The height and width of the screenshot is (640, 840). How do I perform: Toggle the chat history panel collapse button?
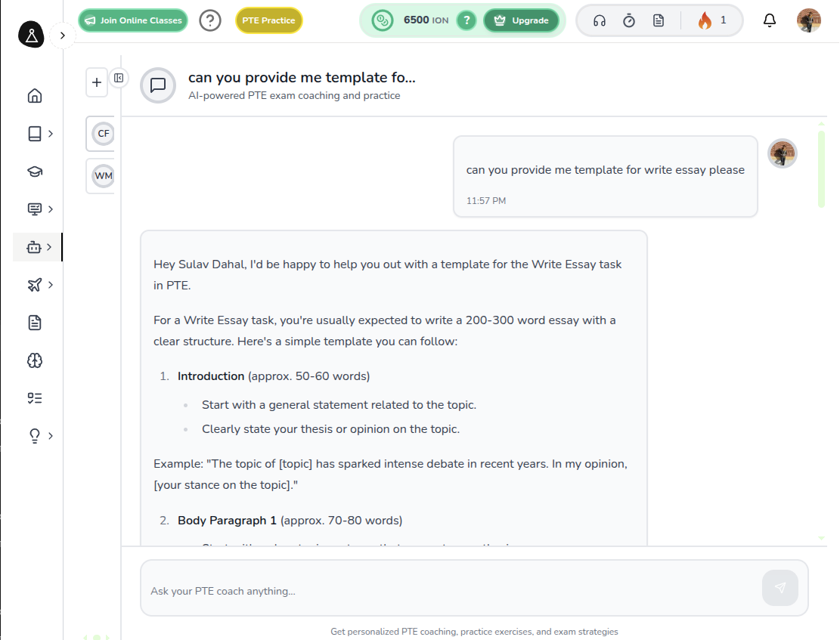tap(119, 78)
